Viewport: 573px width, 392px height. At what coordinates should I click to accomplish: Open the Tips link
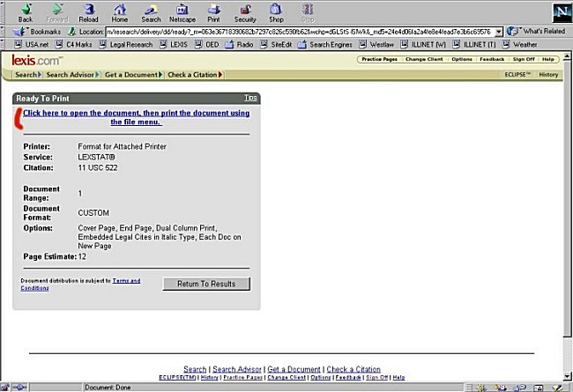[x=250, y=98]
